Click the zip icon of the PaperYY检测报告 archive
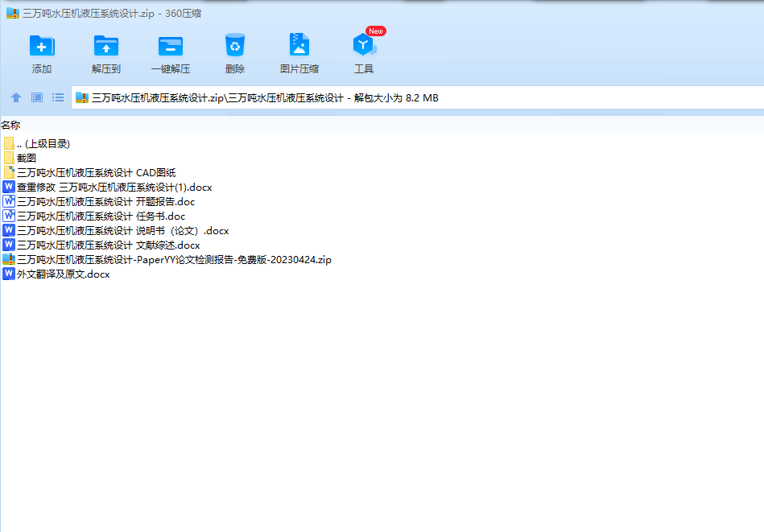The image size is (764, 532). [x=9, y=259]
